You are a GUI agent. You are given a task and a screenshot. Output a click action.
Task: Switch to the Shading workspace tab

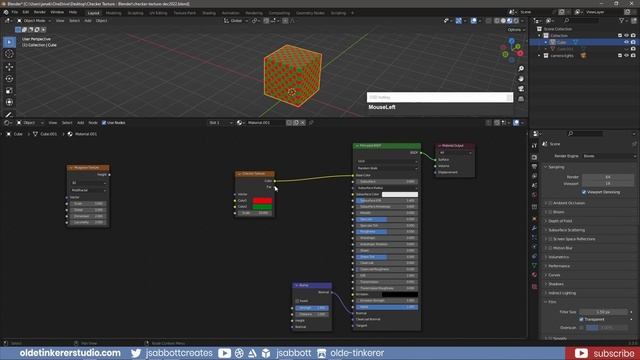click(209, 13)
